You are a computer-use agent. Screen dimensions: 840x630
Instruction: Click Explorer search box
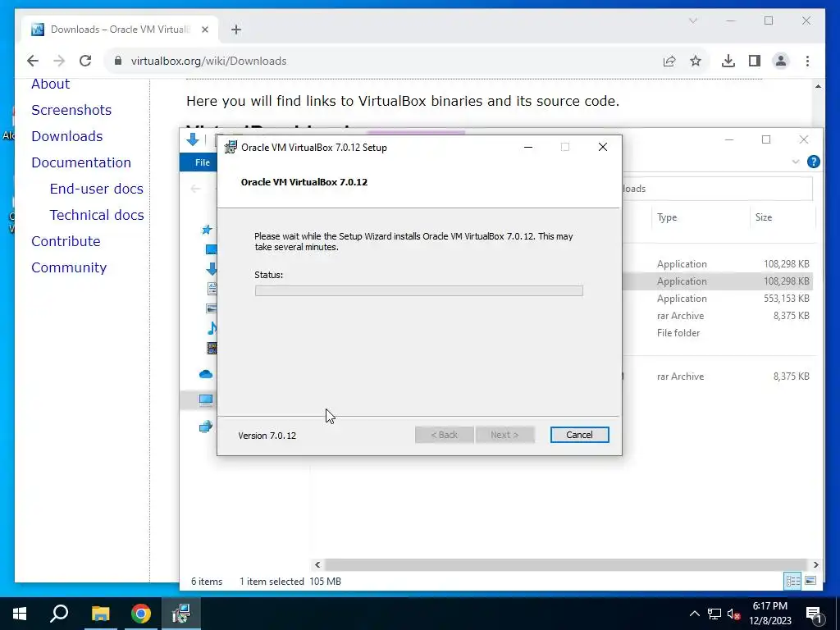(718, 189)
